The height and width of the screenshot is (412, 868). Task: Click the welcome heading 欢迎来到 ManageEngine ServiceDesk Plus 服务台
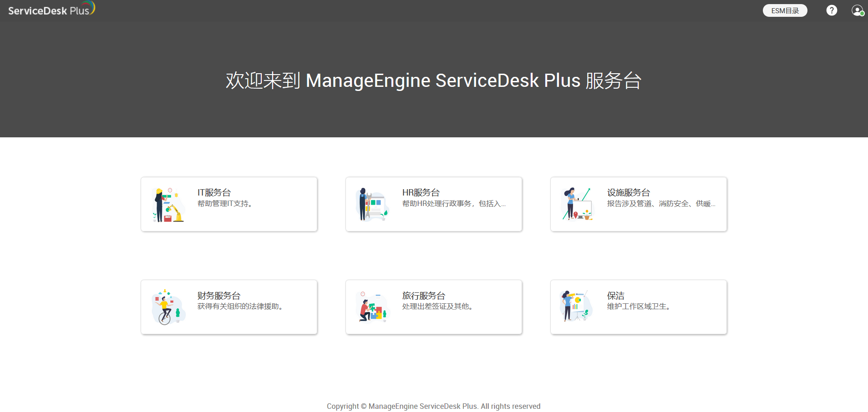coord(434,80)
